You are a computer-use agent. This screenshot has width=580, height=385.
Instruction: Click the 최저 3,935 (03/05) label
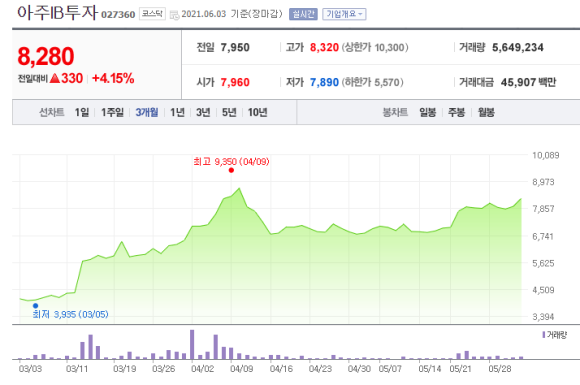[70, 314]
